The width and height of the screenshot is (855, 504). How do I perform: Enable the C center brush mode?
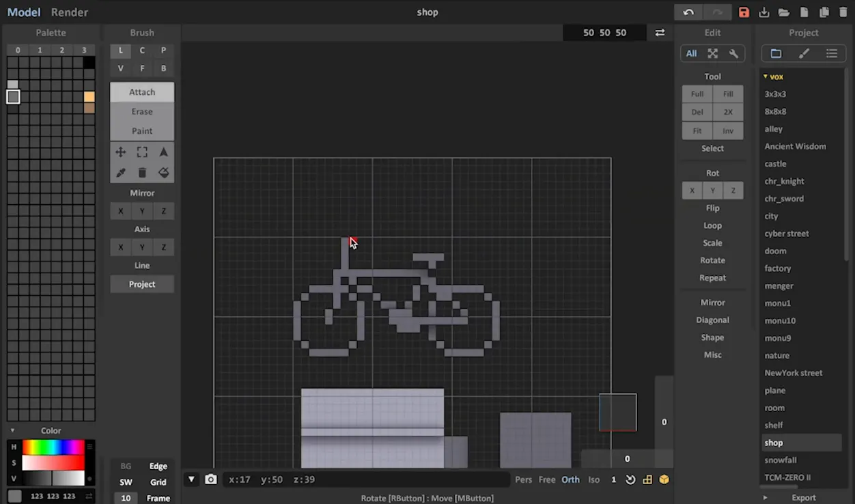[x=142, y=51]
